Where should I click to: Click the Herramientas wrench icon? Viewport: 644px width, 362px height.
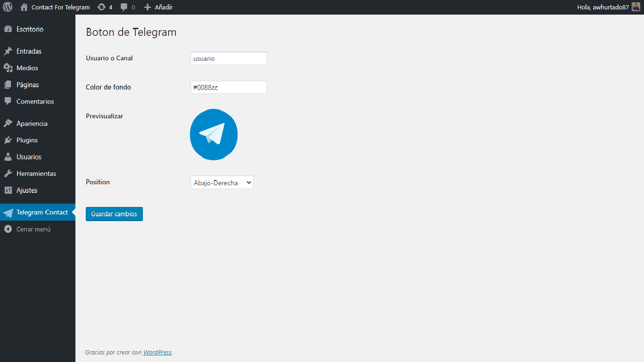point(8,173)
